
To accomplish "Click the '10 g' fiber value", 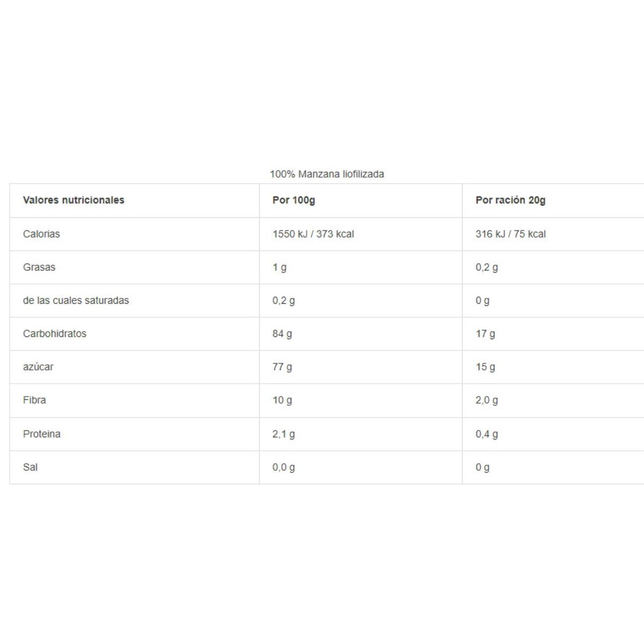I will [282, 400].
